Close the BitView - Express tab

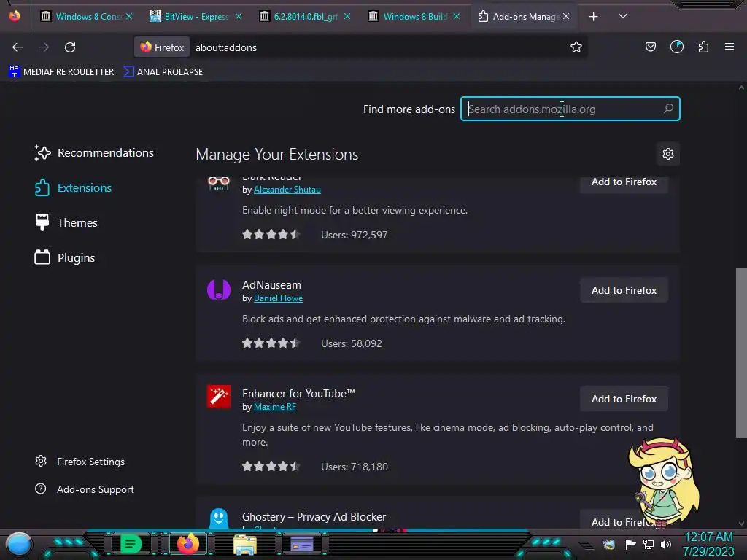pos(239,16)
